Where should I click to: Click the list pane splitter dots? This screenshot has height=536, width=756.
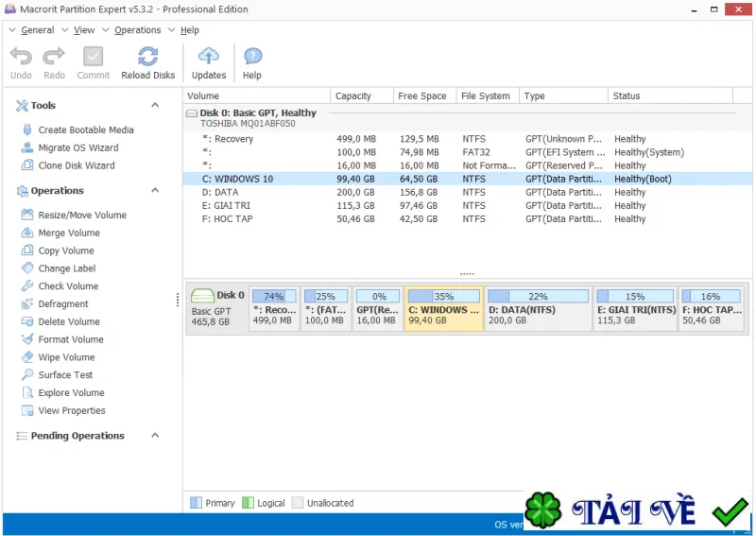[x=467, y=273]
